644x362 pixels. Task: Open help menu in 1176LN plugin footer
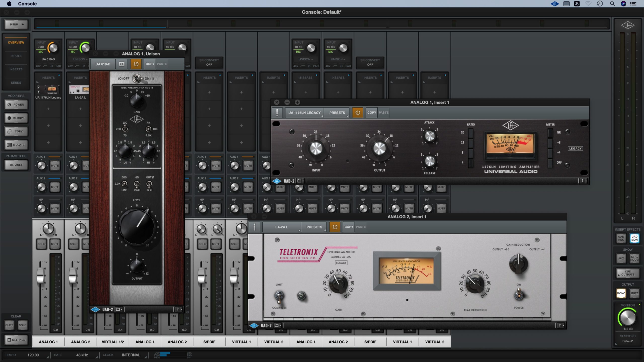coord(584,181)
